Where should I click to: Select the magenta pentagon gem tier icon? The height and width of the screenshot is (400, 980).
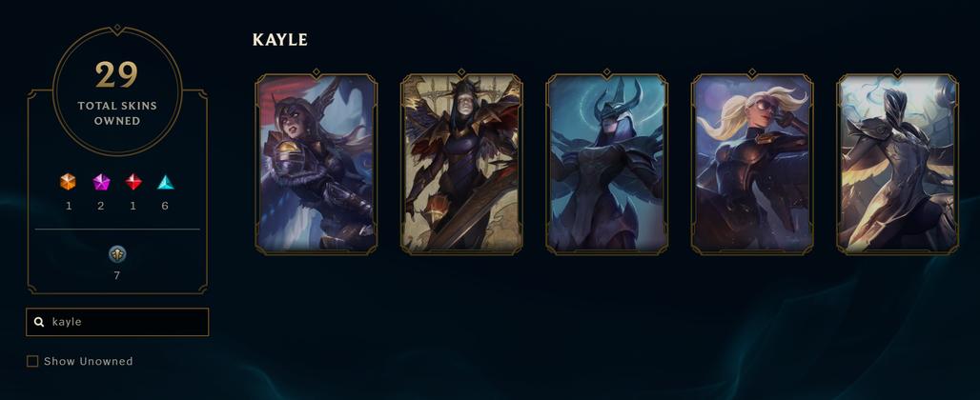click(x=101, y=182)
